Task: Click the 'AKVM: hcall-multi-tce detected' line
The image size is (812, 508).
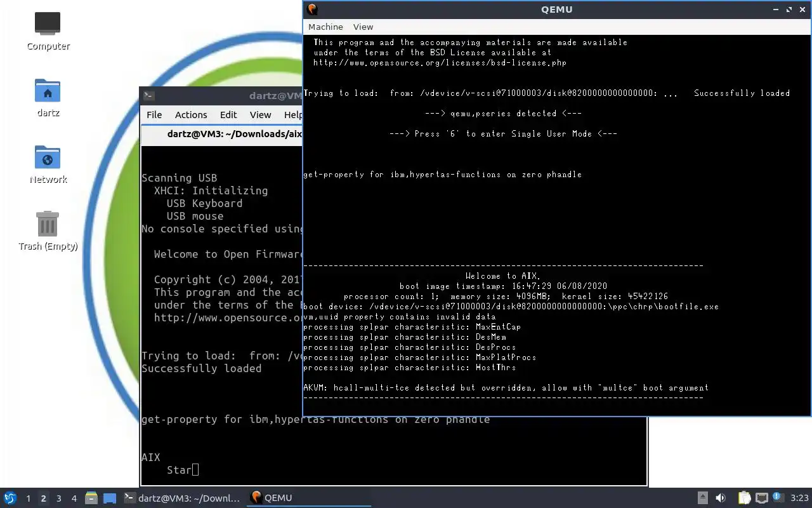Action: click(506, 387)
